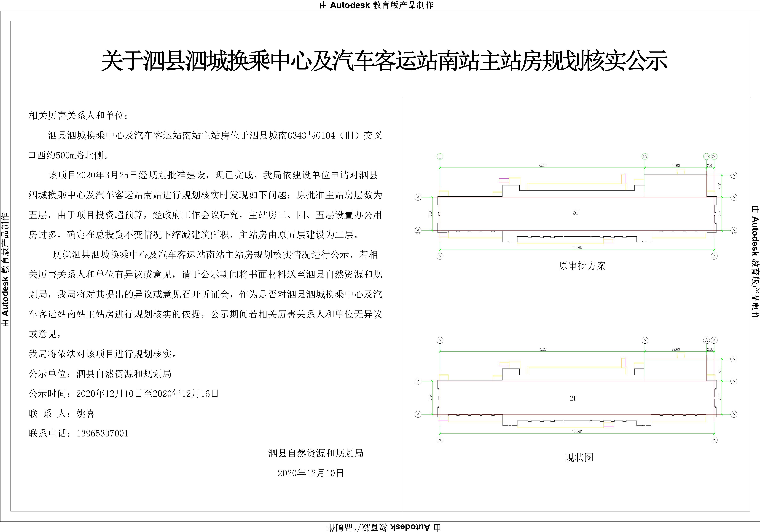Click axis bubble 1 in the approved plan
Screen dimensions: 760x532
click(x=440, y=156)
